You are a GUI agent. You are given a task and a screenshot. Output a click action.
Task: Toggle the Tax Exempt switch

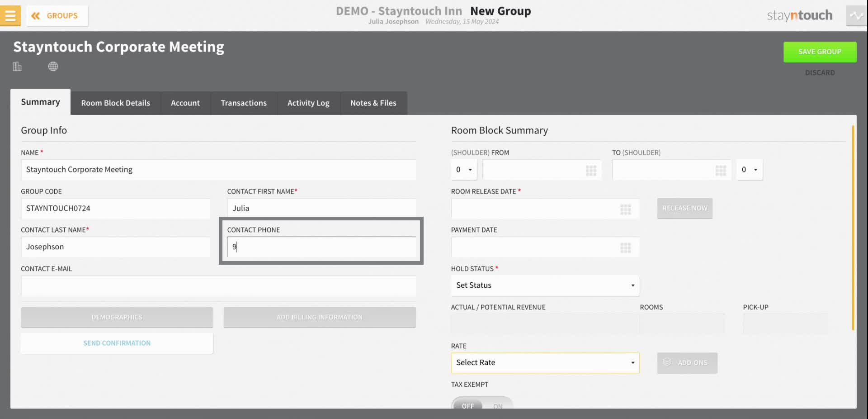482,403
